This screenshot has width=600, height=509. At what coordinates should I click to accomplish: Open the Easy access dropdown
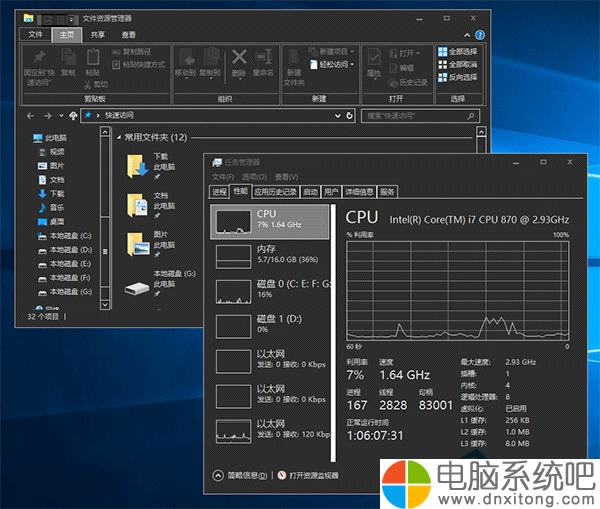point(332,64)
